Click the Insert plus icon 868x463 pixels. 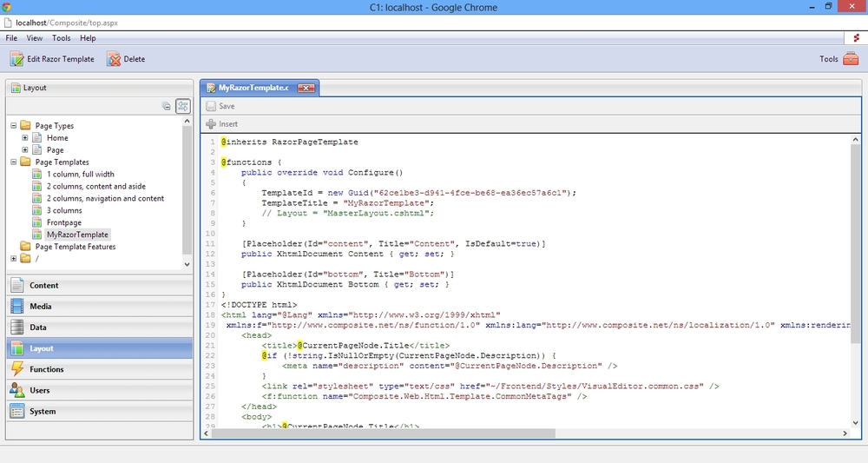click(x=210, y=124)
